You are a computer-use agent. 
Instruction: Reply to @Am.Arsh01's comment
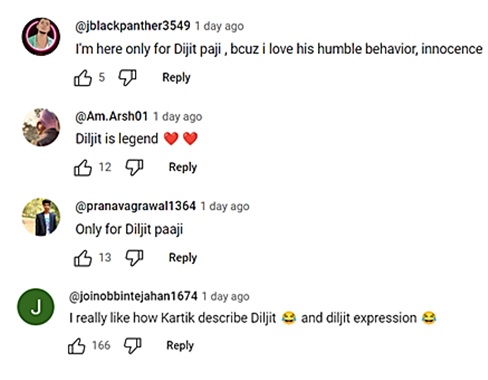point(183,167)
